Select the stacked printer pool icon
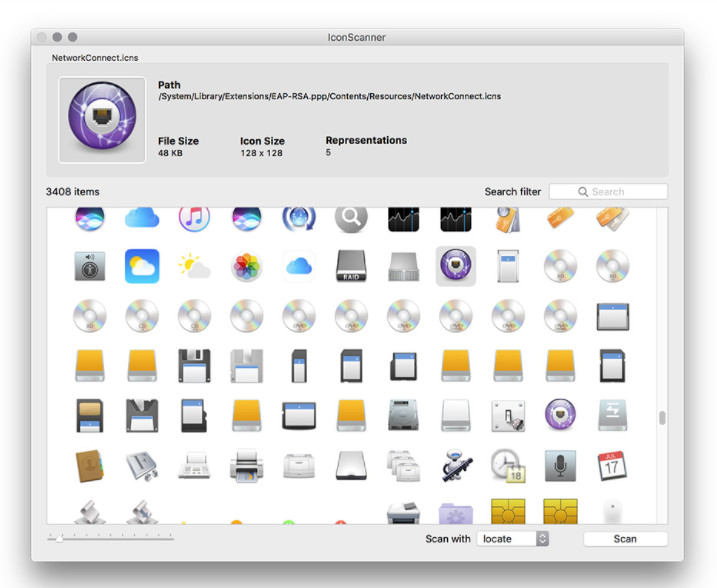This screenshot has height=588, width=717. (x=403, y=466)
